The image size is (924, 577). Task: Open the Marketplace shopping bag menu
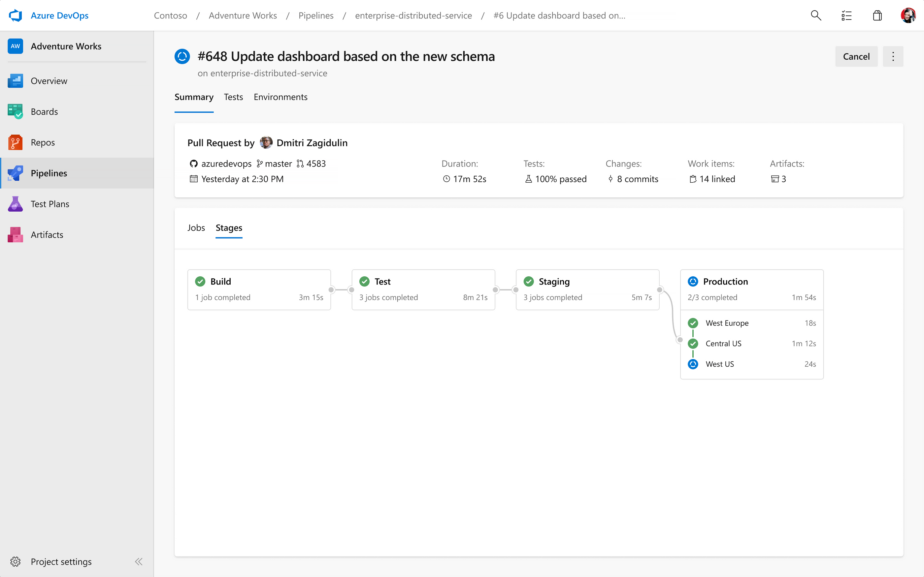pyautogui.click(x=877, y=15)
